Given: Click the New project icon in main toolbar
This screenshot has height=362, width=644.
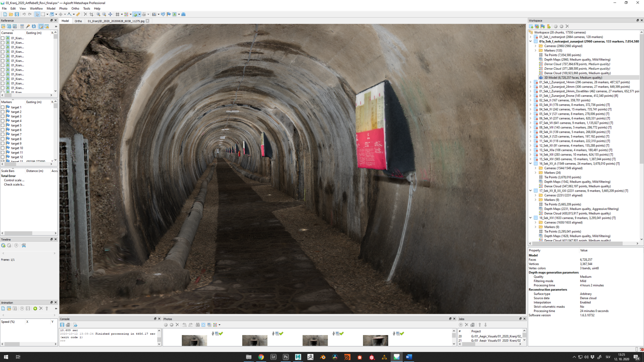Looking at the screenshot, I should tap(5, 14).
